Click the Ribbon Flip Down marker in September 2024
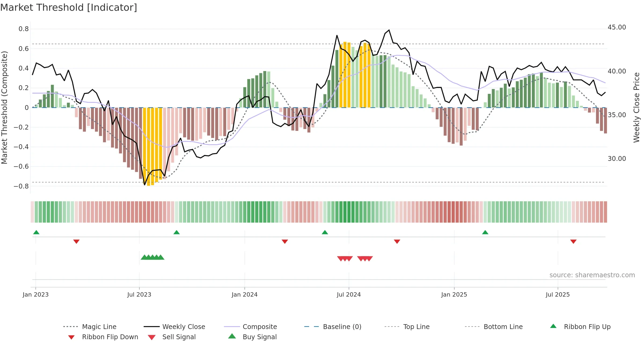Image resolution: width=644 pixels, height=362 pixels. (x=397, y=242)
